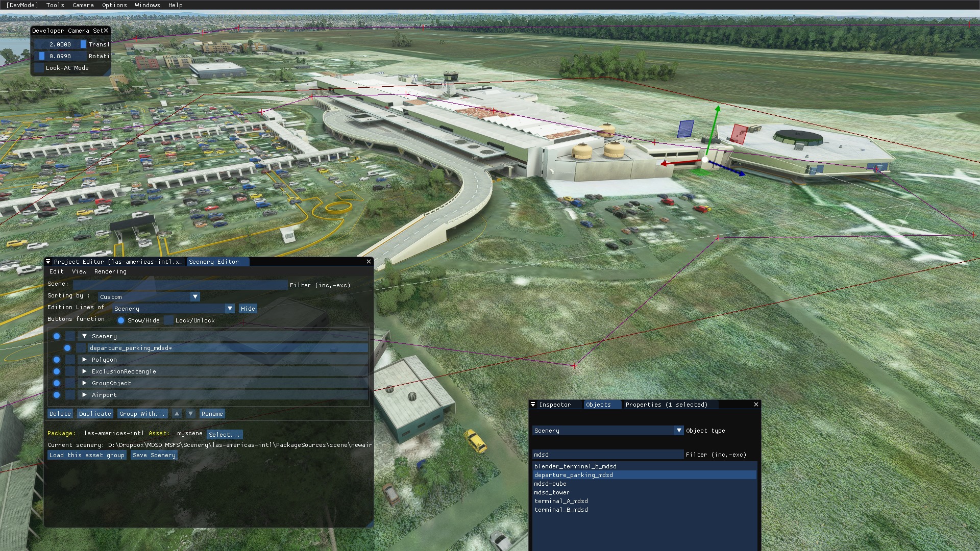The width and height of the screenshot is (980, 551).
Task: Switch to the Project Editor tab
Action: pyautogui.click(x=118, y=262)
